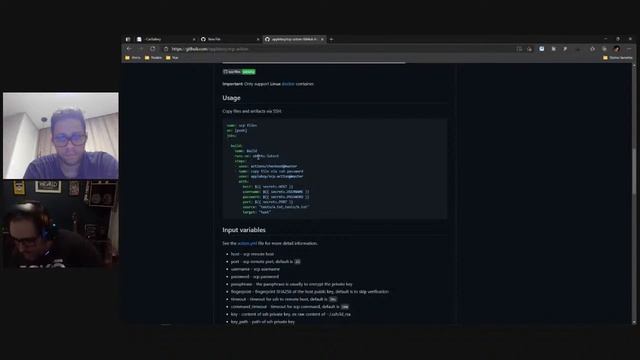Click the github.com address bar

pyautogui.click(x=339, y=49)
